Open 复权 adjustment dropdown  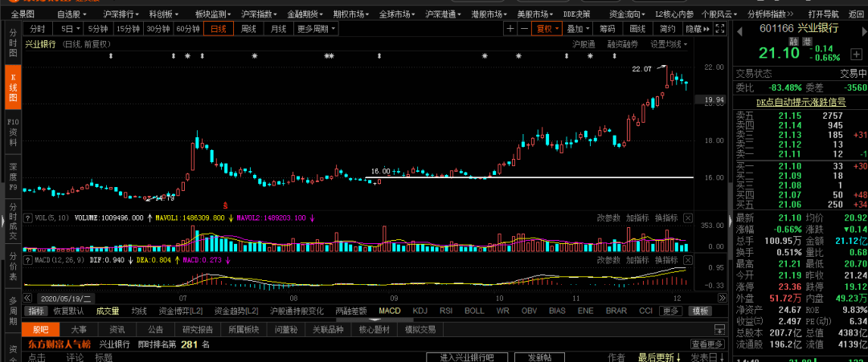tap(547, 29)
